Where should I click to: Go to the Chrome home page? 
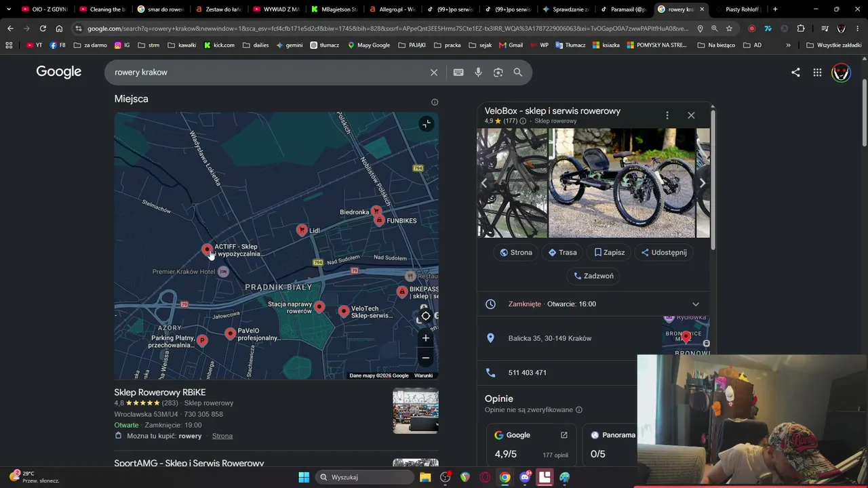(x=59, y=28)
